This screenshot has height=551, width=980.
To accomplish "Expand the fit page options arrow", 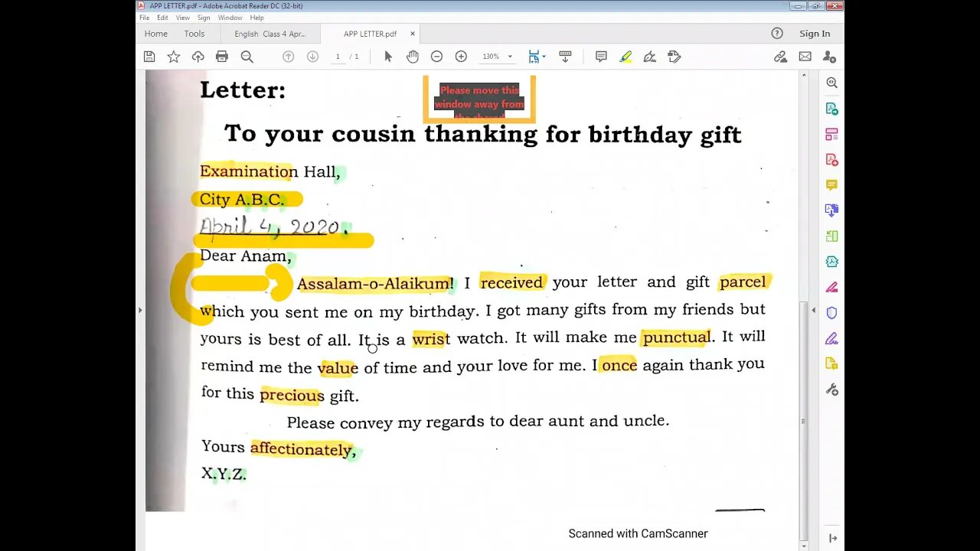I will tap(544, 57).
